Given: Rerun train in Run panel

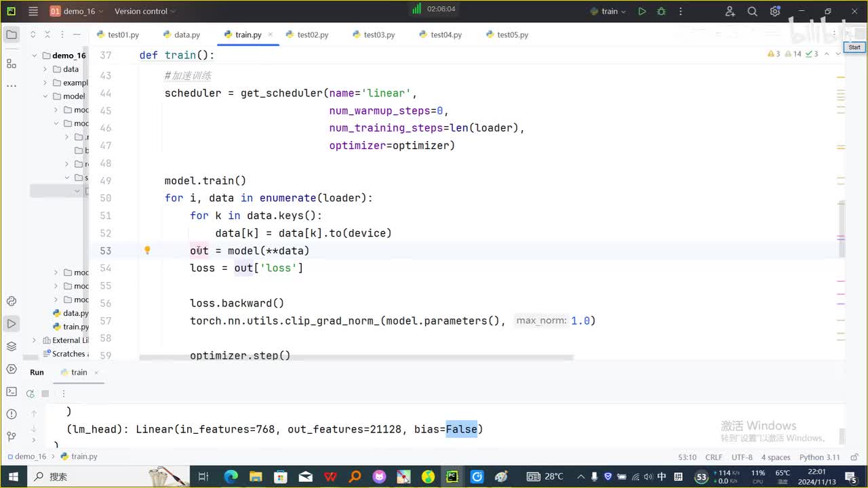Looking at the screenshot, I should click(x=30, y=393).
